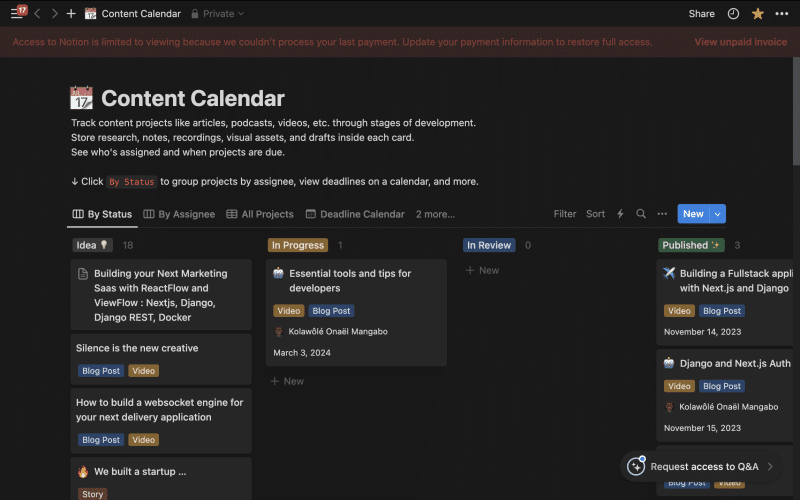
Task: Open 'Silence is the new creative' card
Action: [x=137, y=348]
